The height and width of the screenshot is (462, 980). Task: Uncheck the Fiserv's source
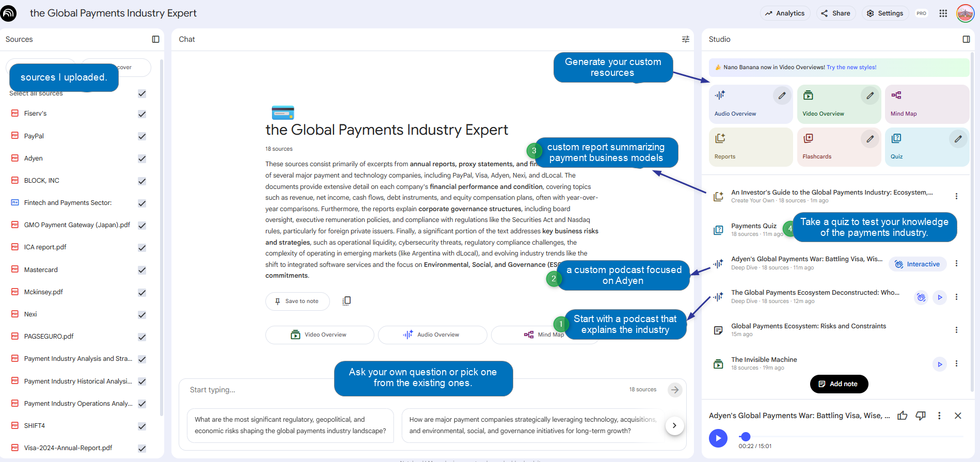142,114
